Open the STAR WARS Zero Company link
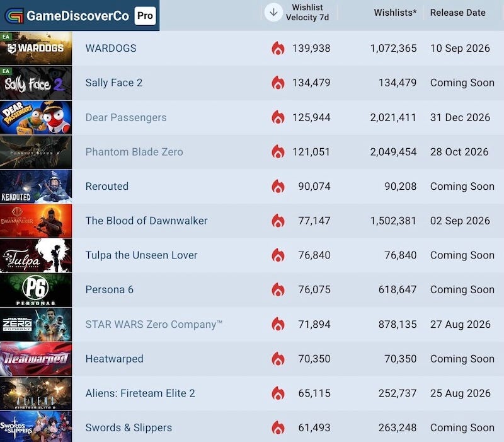This screenshot has height=442, width=504. click(x=154, y=324)
